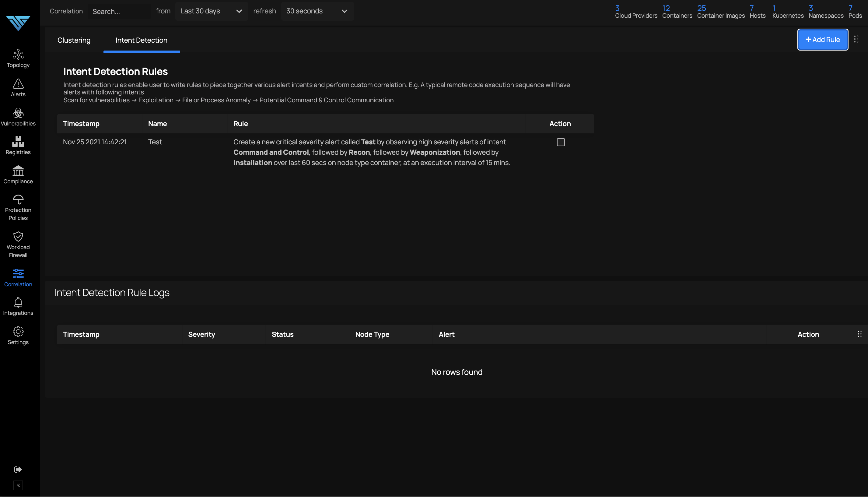Click Action header in logs table
Image resolution: width=868 pixels, height=497 pixels.
coord(808,334)
